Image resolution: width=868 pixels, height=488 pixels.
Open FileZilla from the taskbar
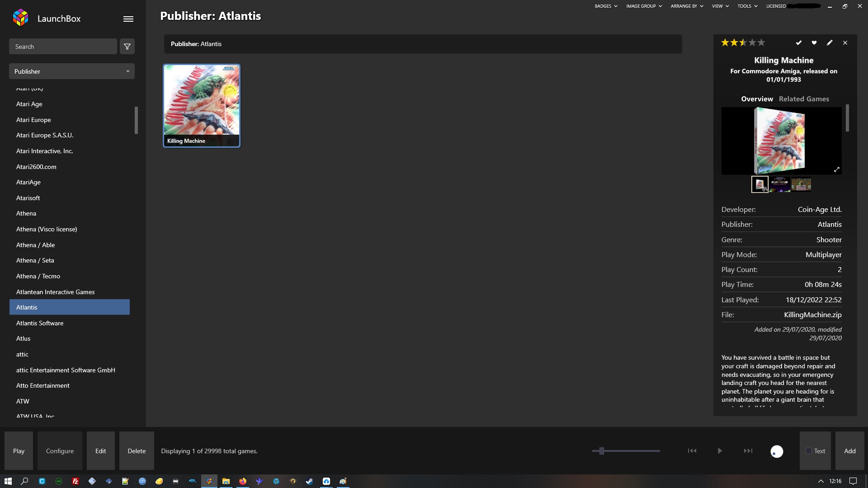point(75,481)
